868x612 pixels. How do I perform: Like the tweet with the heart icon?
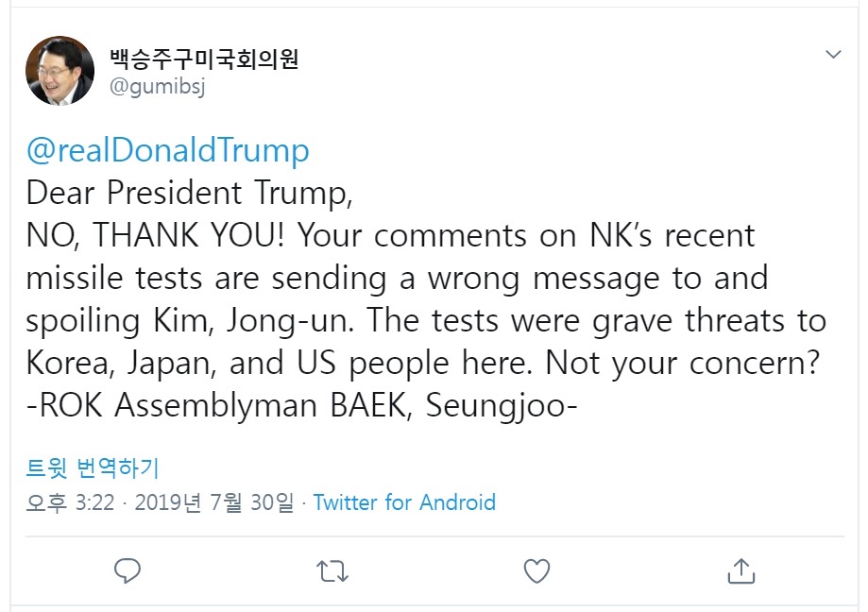pyautogui.click(x=536, y=571)
